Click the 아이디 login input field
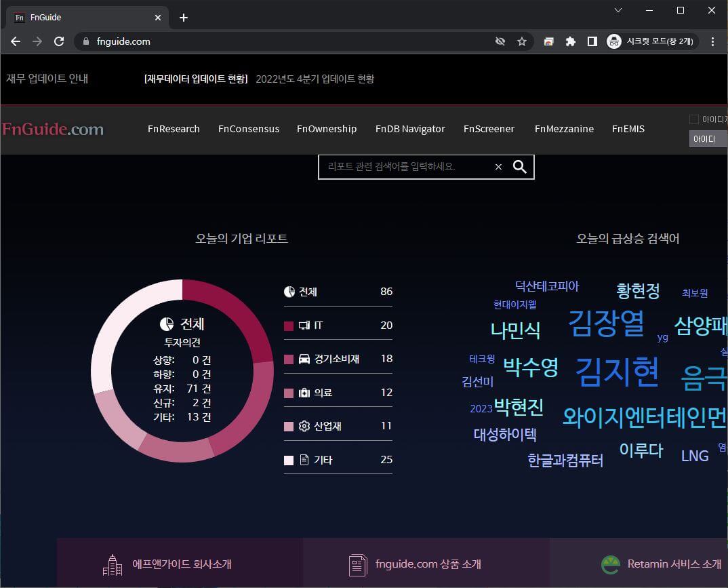This screenshot has width=728, height=588. click(x=708, y=139)
